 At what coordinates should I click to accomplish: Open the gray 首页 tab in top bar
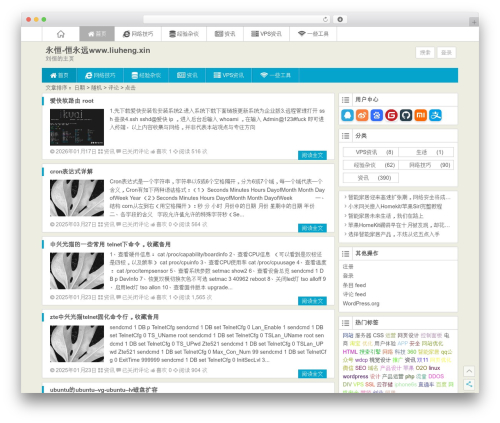point(97,34)
